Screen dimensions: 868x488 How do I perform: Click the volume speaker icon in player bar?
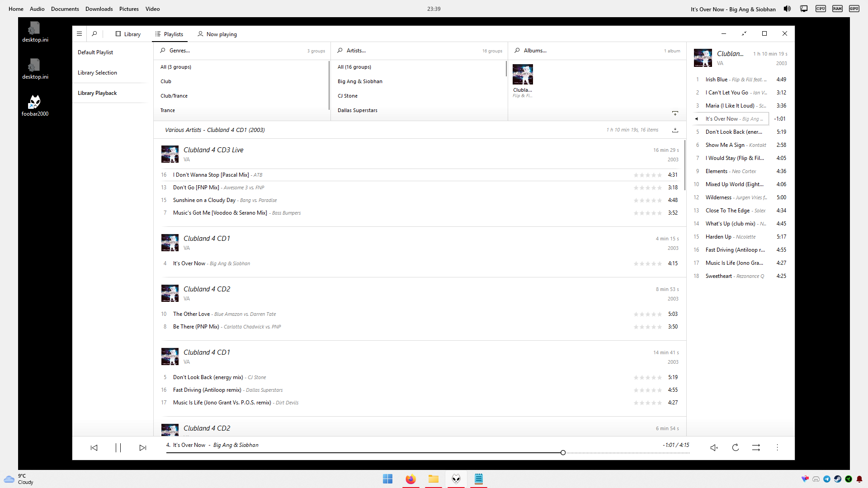[714, 448]
